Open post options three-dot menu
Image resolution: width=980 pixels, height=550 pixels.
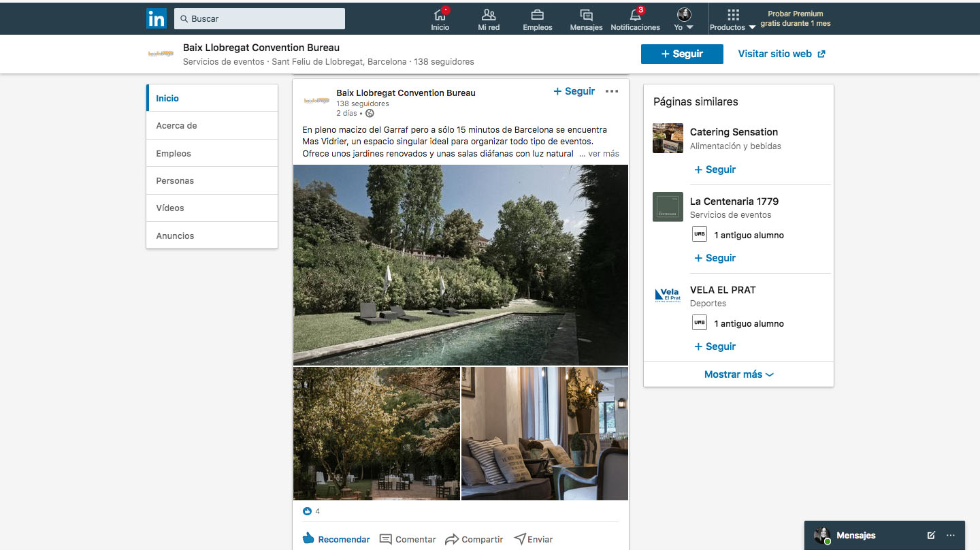[612, 91]
